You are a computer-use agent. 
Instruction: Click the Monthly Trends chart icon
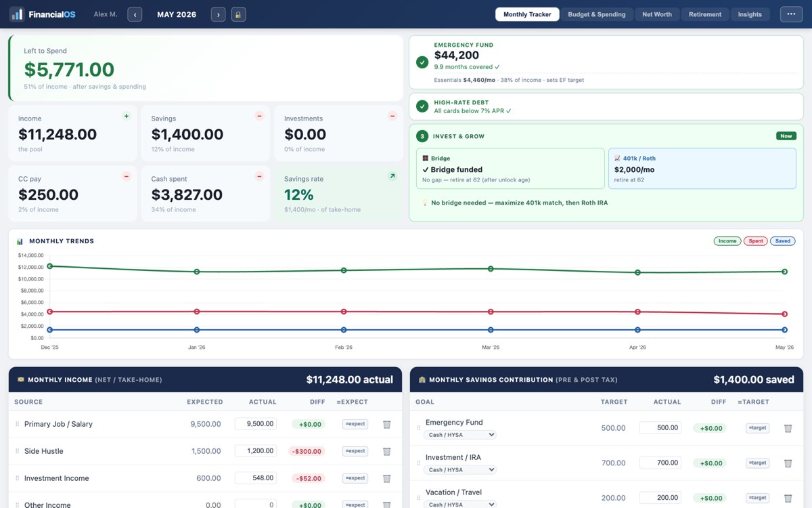point(20,241)
